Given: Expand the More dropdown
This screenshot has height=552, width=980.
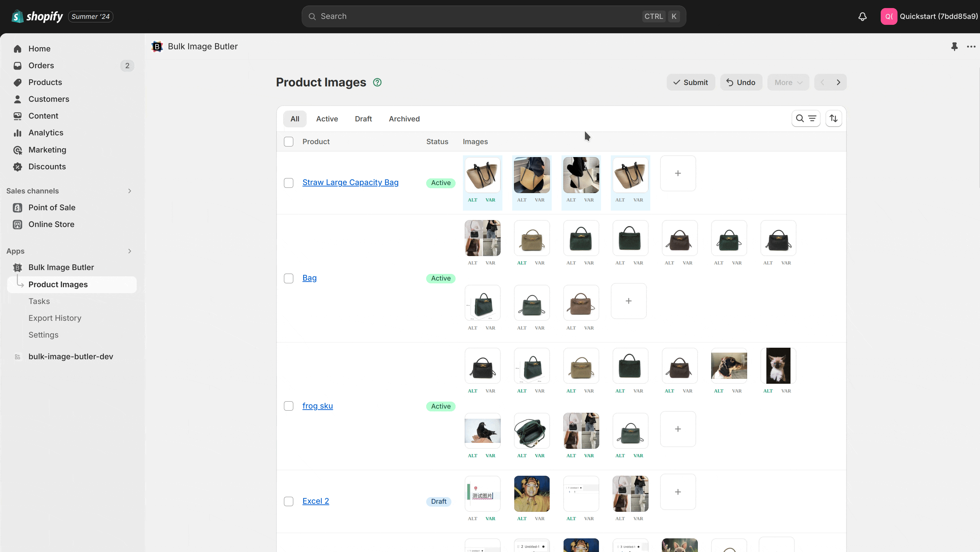Looking at the screenshot, I should click(x=788, y=82).
